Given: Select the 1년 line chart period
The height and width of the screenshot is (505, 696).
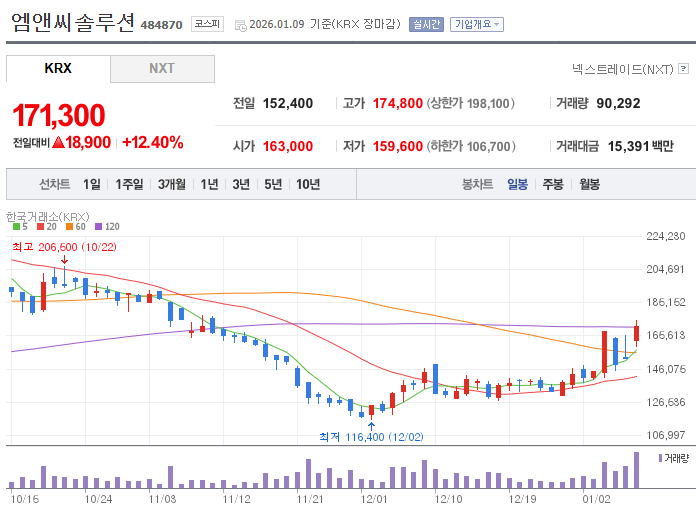Looking at the screenshot, I should [x=209, y=184].
